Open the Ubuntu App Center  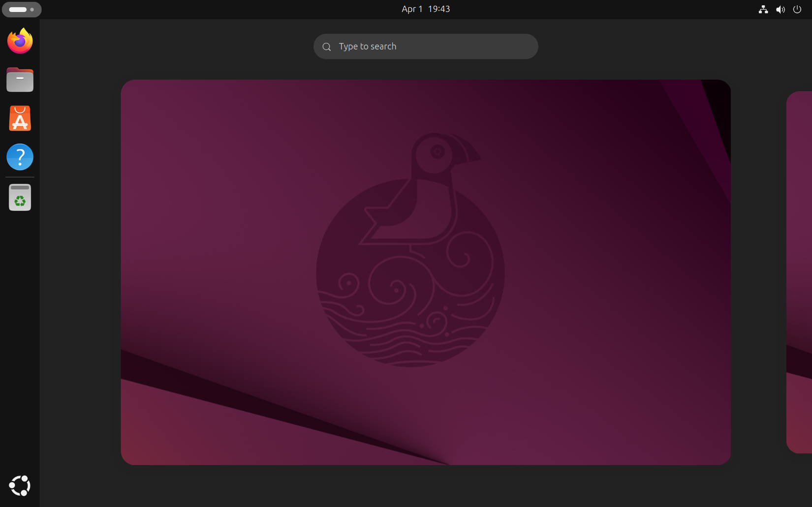point(20,118)
